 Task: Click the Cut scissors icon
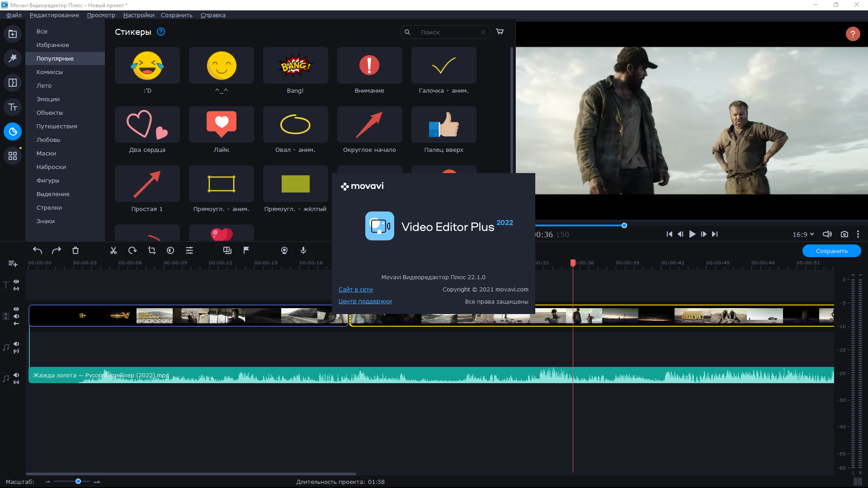tap(113, 250)
